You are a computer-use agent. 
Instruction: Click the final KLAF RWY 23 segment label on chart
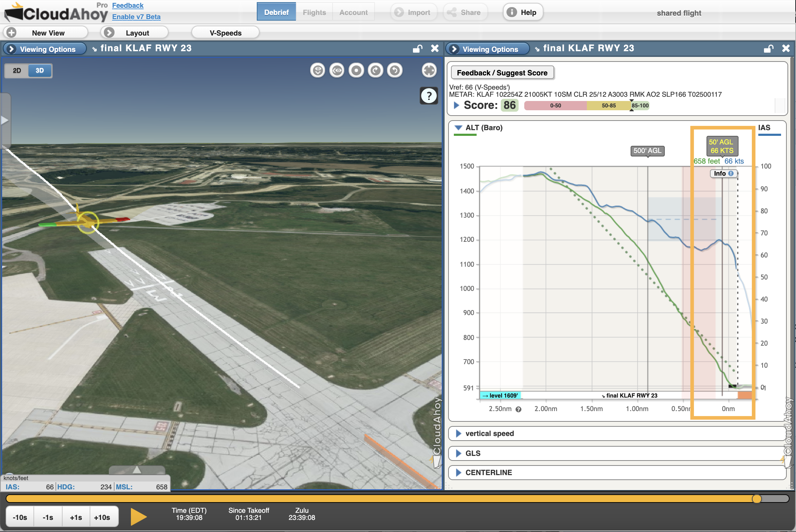click(629, 395)
